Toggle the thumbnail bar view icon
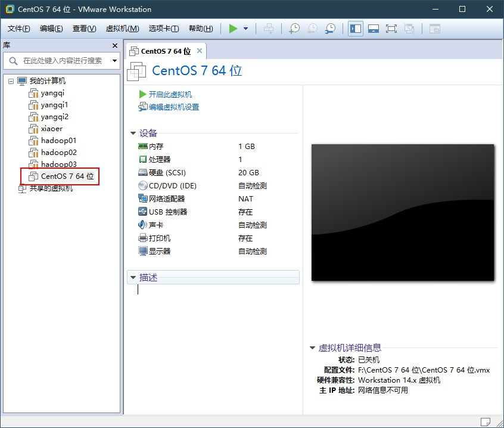This screenshot has height=428, width=504. [x=374, y=29]
